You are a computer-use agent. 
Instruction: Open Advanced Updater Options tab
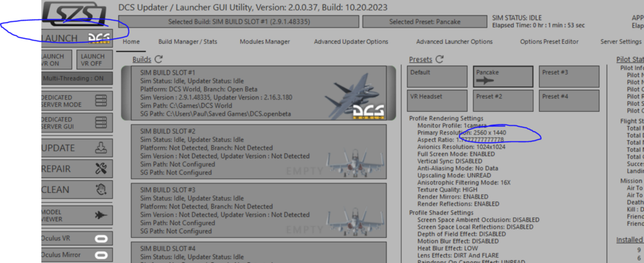click(351, 41)
